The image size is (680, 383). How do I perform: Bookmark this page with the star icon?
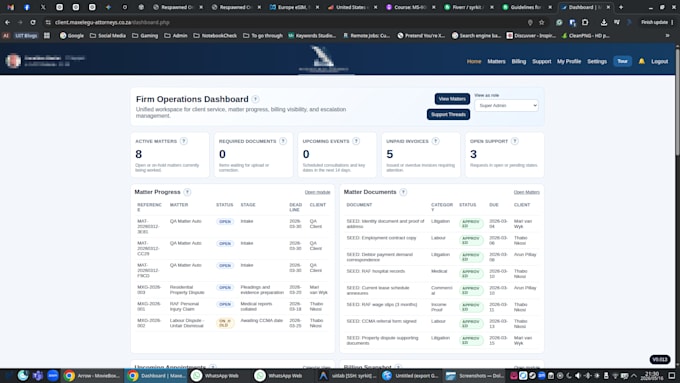[542, 22]
